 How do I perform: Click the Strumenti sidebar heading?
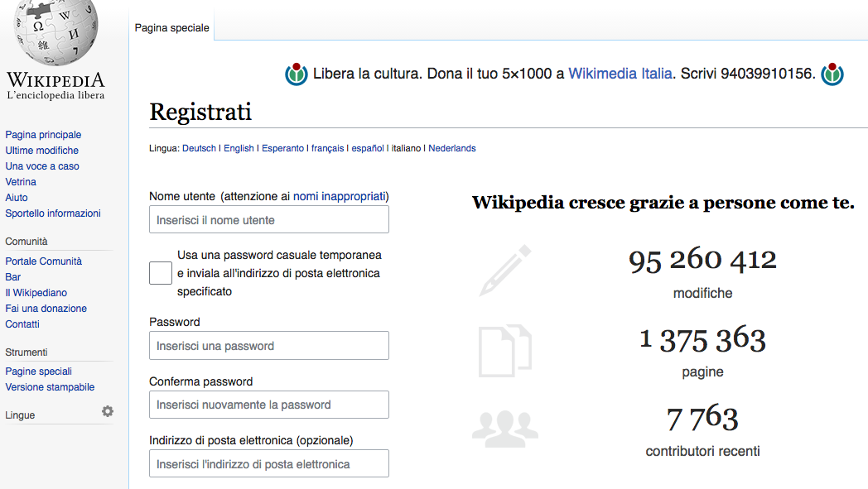[x=27, y=352]
